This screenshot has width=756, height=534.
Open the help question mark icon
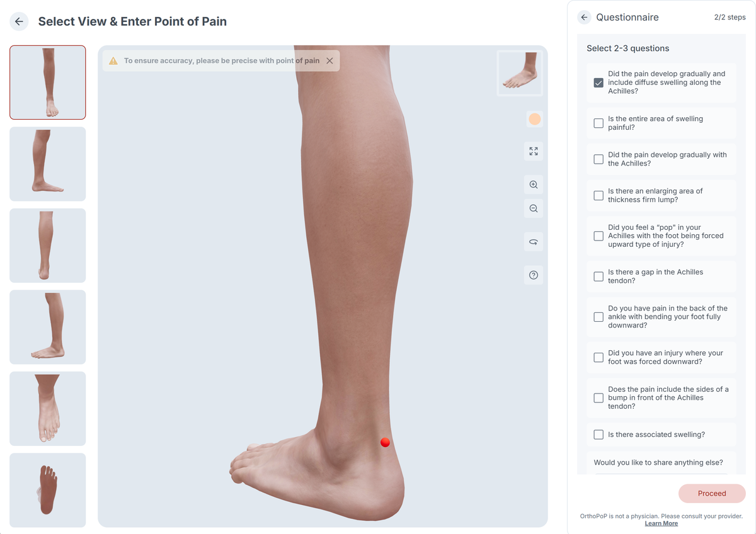point(534,275)
